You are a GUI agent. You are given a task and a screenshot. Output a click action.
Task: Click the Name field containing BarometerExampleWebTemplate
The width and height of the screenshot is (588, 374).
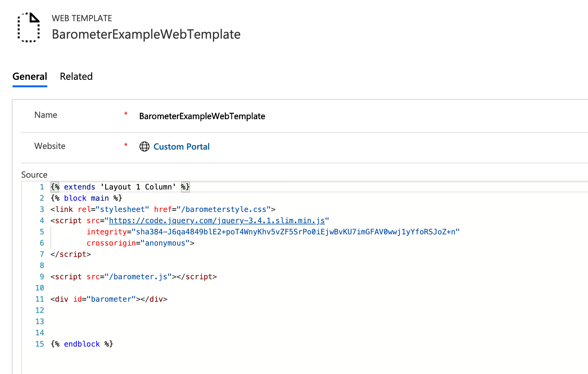(x=202, y=116)
